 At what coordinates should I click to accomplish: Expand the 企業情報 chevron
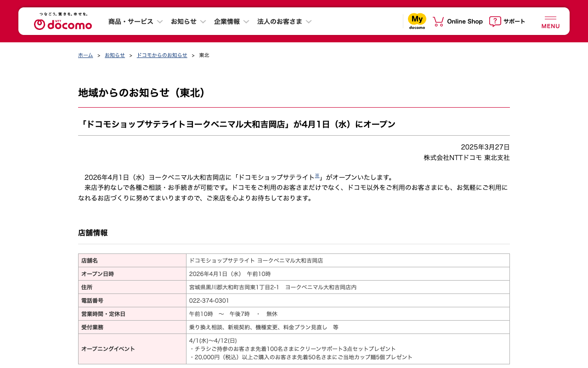(x=246, y=22)
